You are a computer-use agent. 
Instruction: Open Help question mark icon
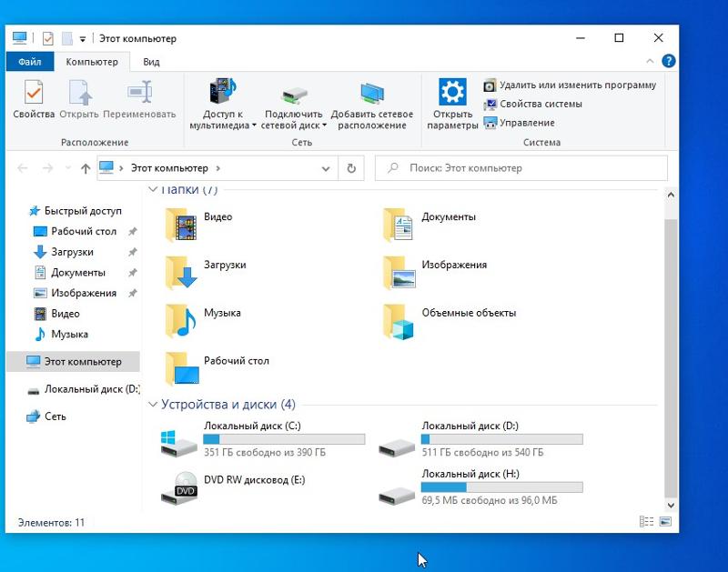click(x=669, y=61)
